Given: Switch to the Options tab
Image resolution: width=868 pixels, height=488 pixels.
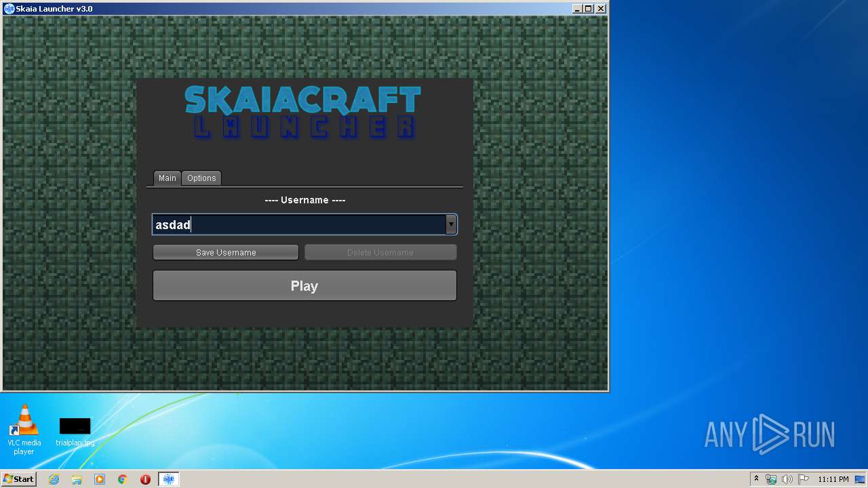Looking at the screenshot, I should tap(201, 178).
